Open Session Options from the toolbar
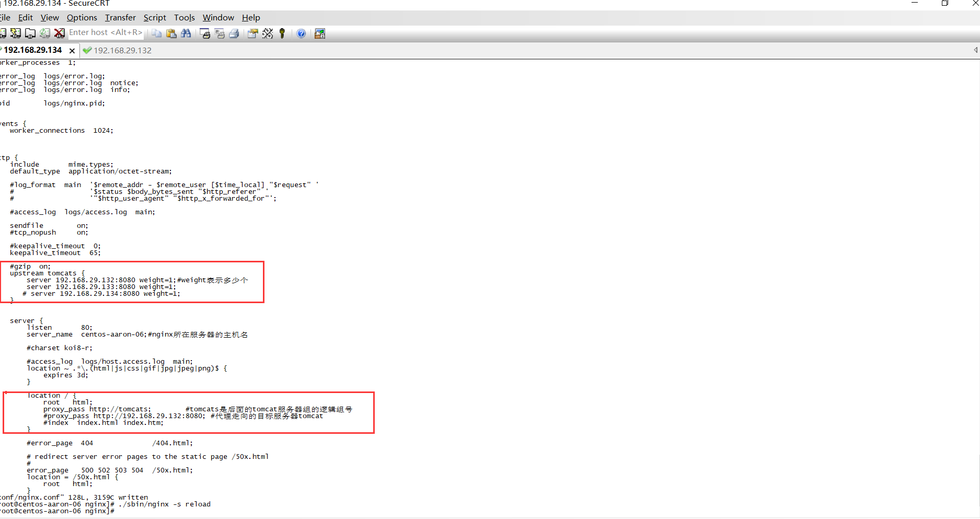This screenshot has width=980, height=519. tap(253, 33)
